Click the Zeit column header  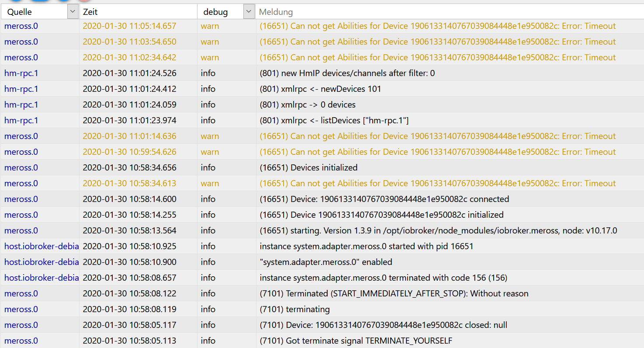[90, 12]
